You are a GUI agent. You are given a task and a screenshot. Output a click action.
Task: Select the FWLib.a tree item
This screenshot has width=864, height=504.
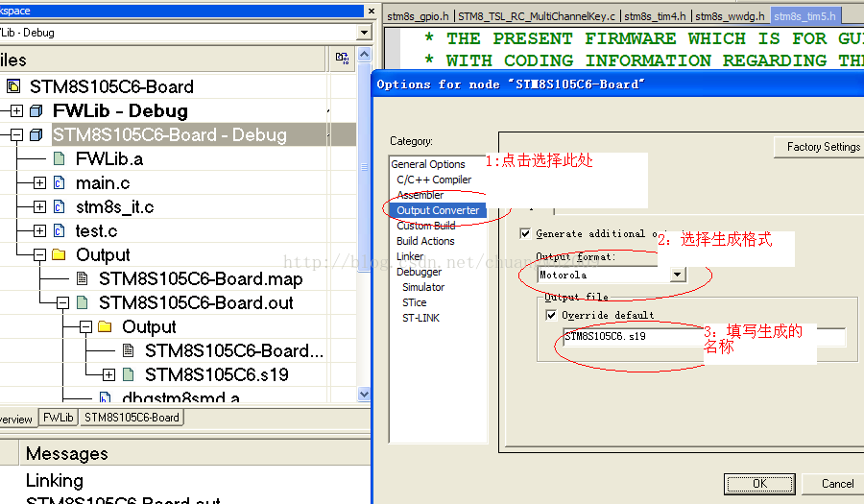click(109, 159)
